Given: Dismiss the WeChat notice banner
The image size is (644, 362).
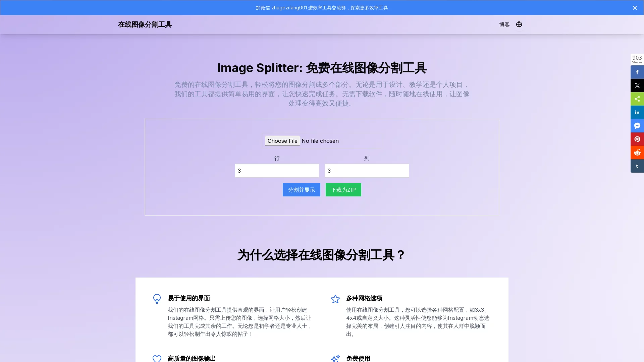Looking at the screenshot, I should pos(635,7).
